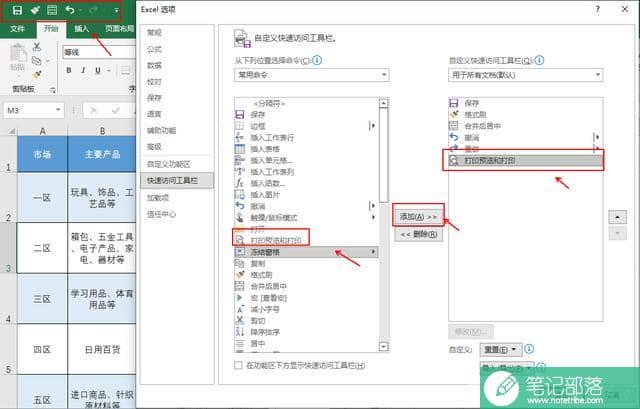Select 合并后居中 in the right toolbar list
640x409 pixels.
point(525,126)
